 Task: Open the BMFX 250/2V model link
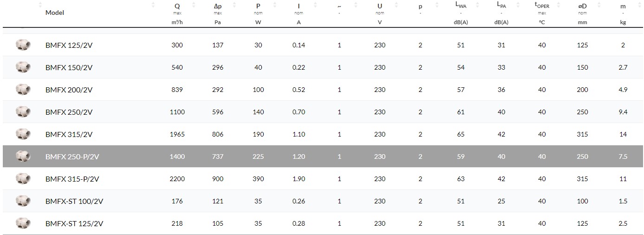69,112
